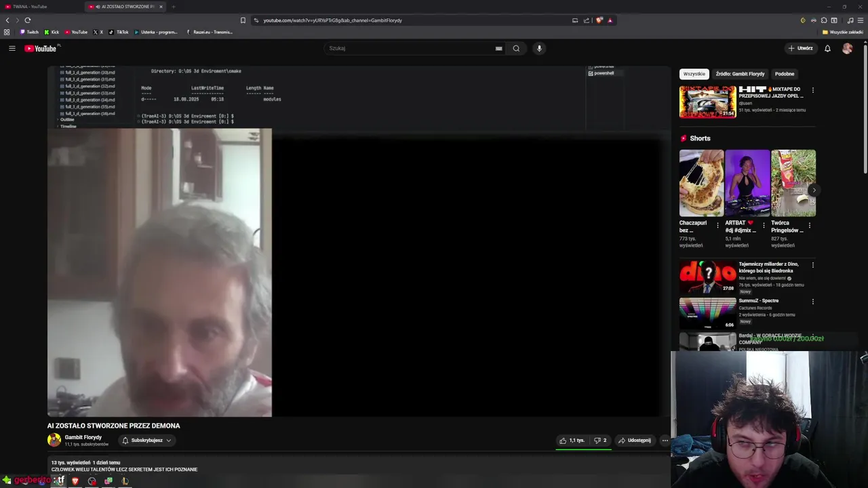Viewport: 868px width, 488px height.
Task: Open the Chaczapuri short thumbnail
Action: tap(701, 183)
